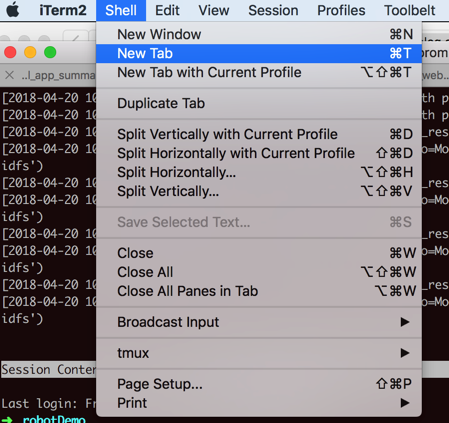The height and width of the screenshot is (423, 449).
Task: Choose Split Horizontally with Current Profile
Action: click(259, 153)
